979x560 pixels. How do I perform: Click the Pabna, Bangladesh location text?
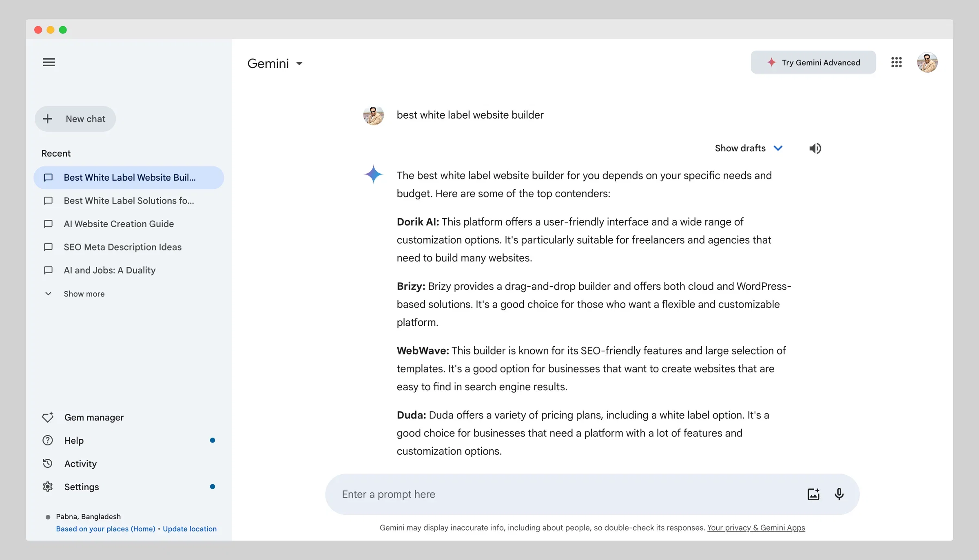coord(88,516)
